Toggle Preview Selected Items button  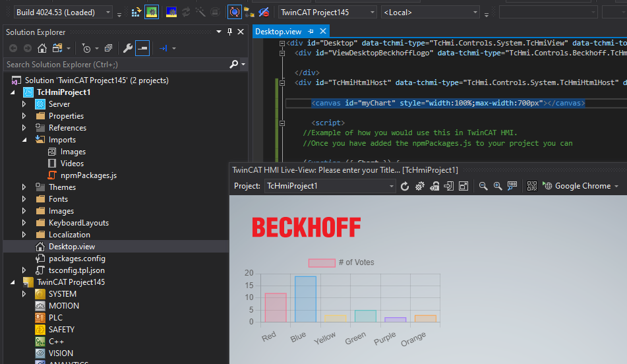point(142,48)
